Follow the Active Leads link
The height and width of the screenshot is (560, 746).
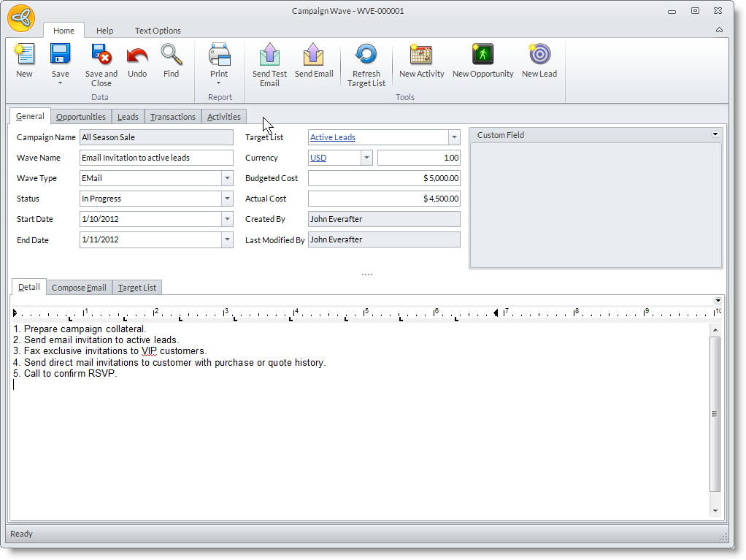tap(333, 137)
